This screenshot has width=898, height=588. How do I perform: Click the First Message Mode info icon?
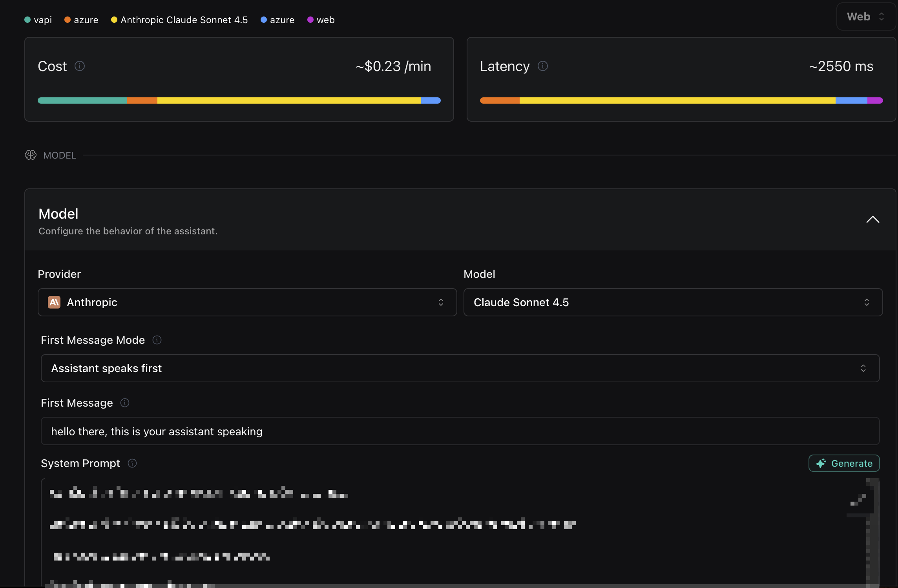[157, 340]
